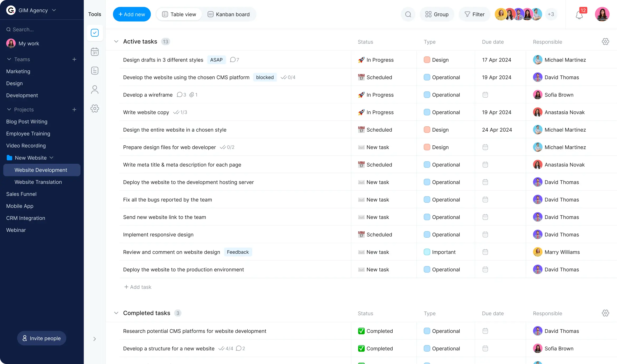Open the Tasks tool icon in Tools column

pos(95,33)
